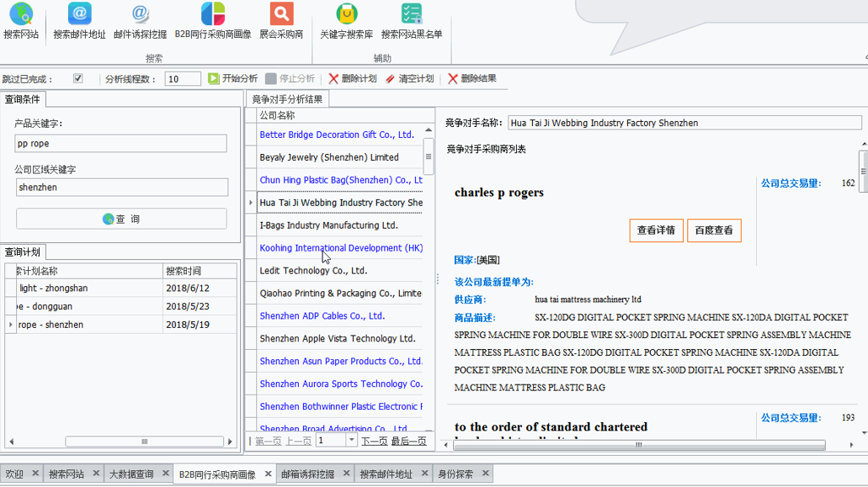Viewport: 868px width, 487px height.
Task: Click row indicator arrow beside Hua Tai Ji Webbing
Action: click(251, 203)
